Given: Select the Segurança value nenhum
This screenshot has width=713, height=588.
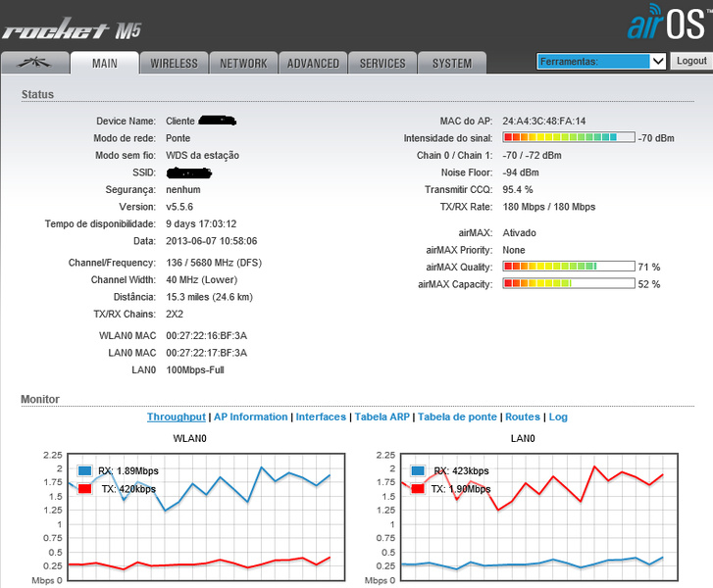Looking at the screenshot, I should coord(182,189).
